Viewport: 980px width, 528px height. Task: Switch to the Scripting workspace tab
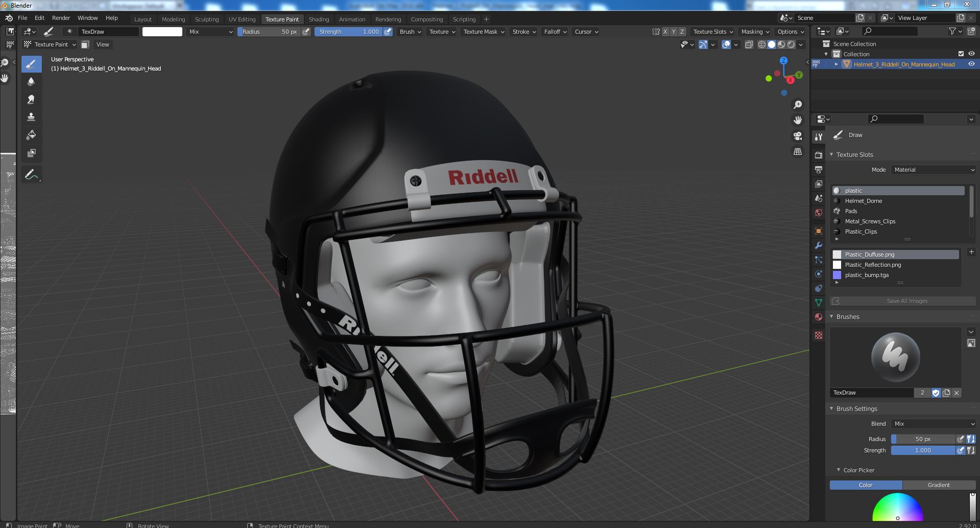tap(464, 19)
